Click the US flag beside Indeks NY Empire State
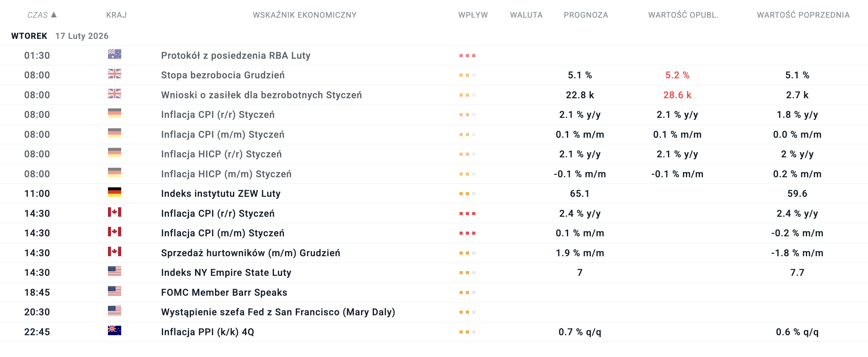The image size is (868, 357). click(x=114, y=271)
